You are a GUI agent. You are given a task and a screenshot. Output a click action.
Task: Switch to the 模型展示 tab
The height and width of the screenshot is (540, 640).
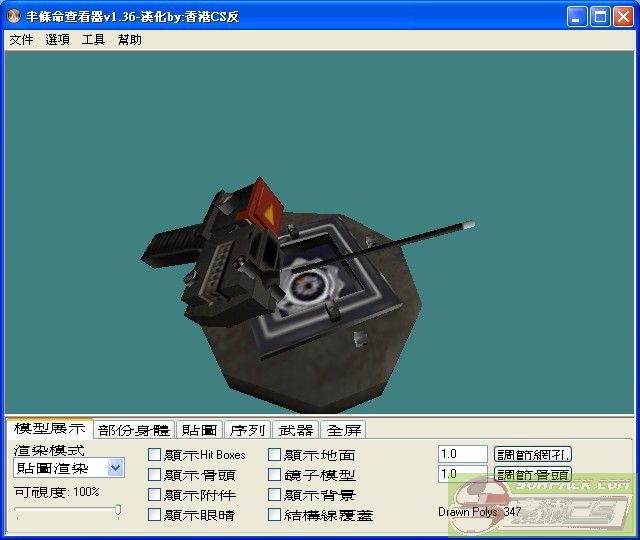pyautogui.click(x=49, y=429)
